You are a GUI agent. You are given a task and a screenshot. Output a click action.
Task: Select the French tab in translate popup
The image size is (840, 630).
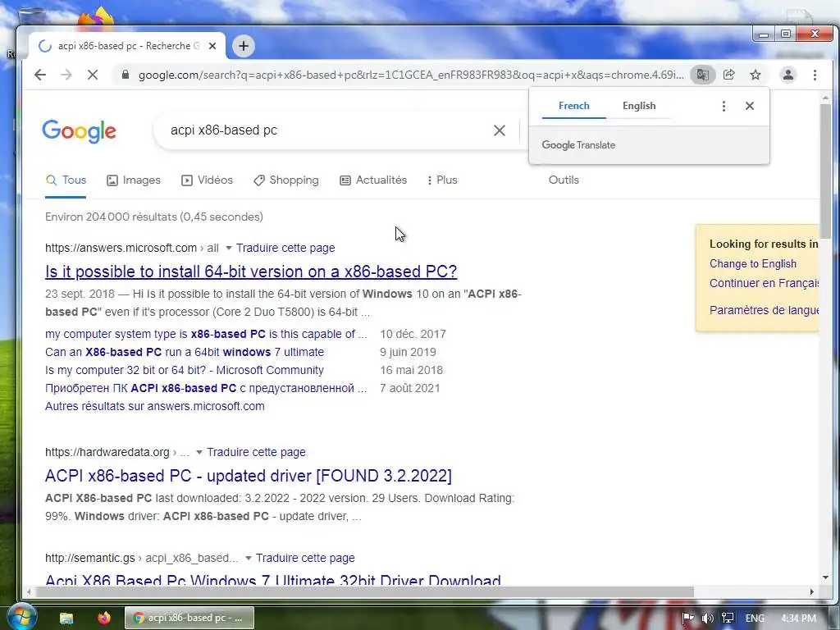573,106
